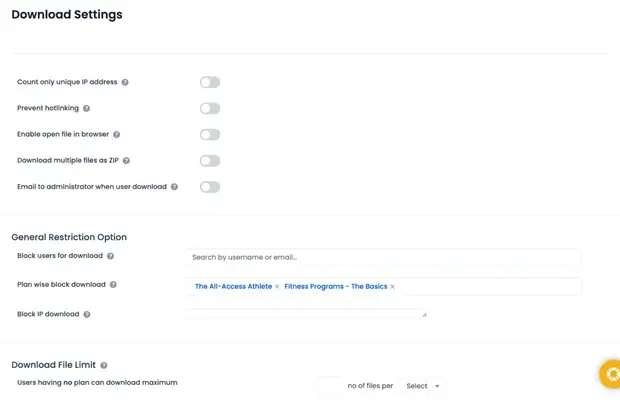Click the Download Settings heading
Image resolution: width=620 pixels, height=403 pixels.
(67, 15)
